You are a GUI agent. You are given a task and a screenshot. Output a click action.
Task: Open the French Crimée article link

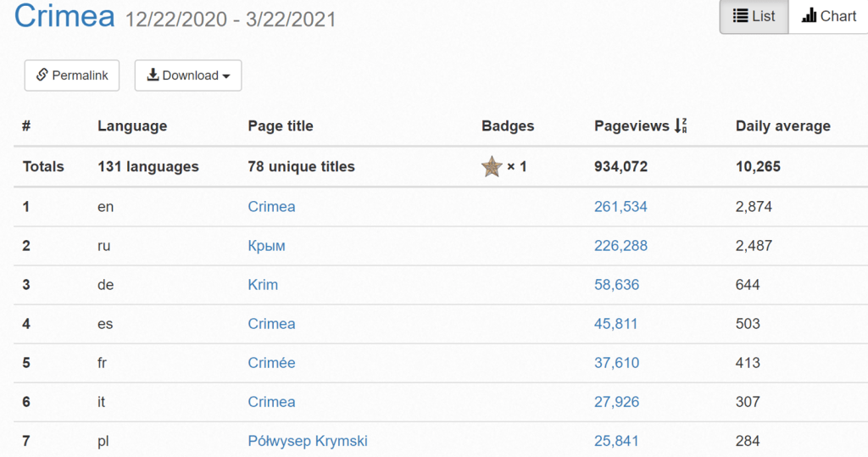pos(271,363)
